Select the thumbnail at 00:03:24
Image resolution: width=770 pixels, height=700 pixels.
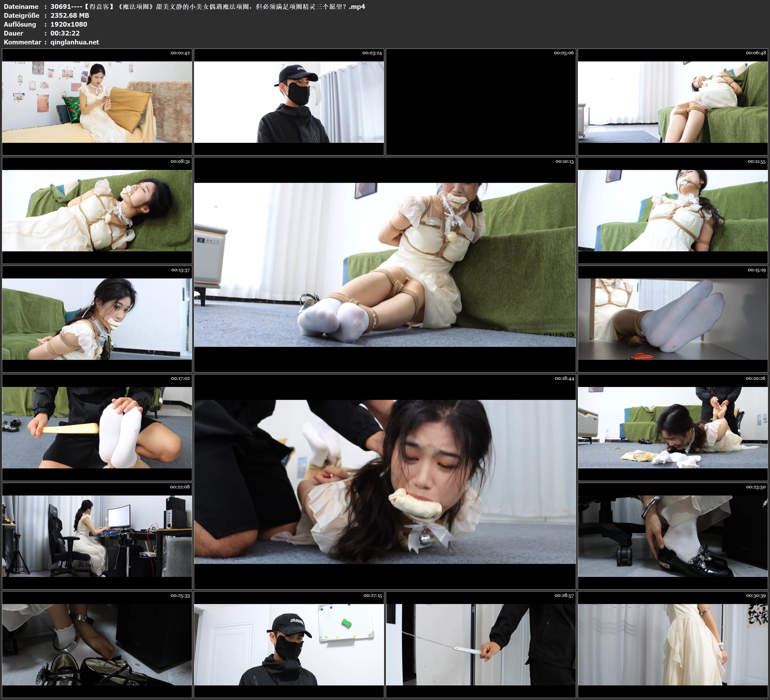[289, 102]
